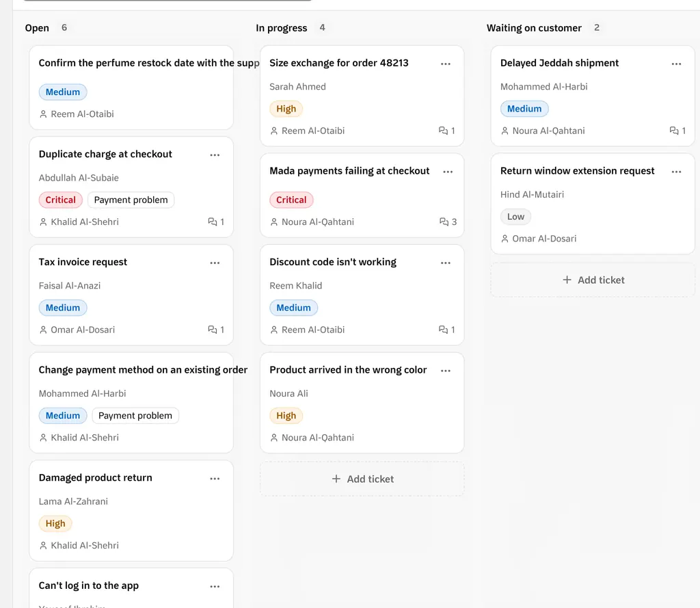Open Damaged product return ticket title

pyautogui.click(x=96, y=477)
